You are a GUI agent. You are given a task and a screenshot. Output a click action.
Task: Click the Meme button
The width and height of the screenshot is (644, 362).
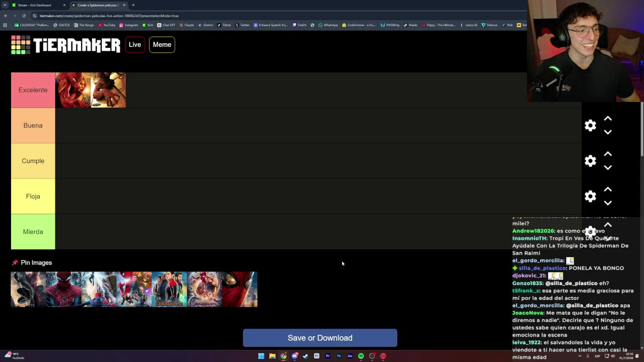(162, 45)
